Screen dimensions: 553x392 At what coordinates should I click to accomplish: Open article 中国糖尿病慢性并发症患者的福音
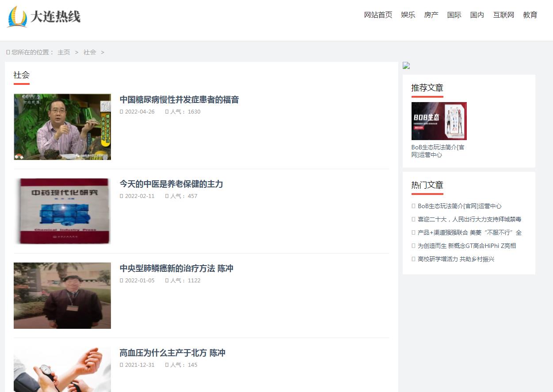coord(179,100)
